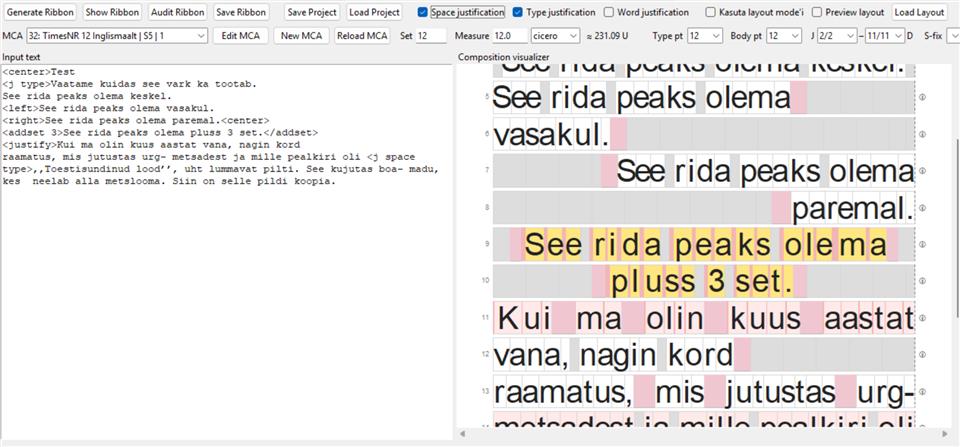
Task: Click the '<justify>Kui ma olin' input line
Action: pos(151,145)
